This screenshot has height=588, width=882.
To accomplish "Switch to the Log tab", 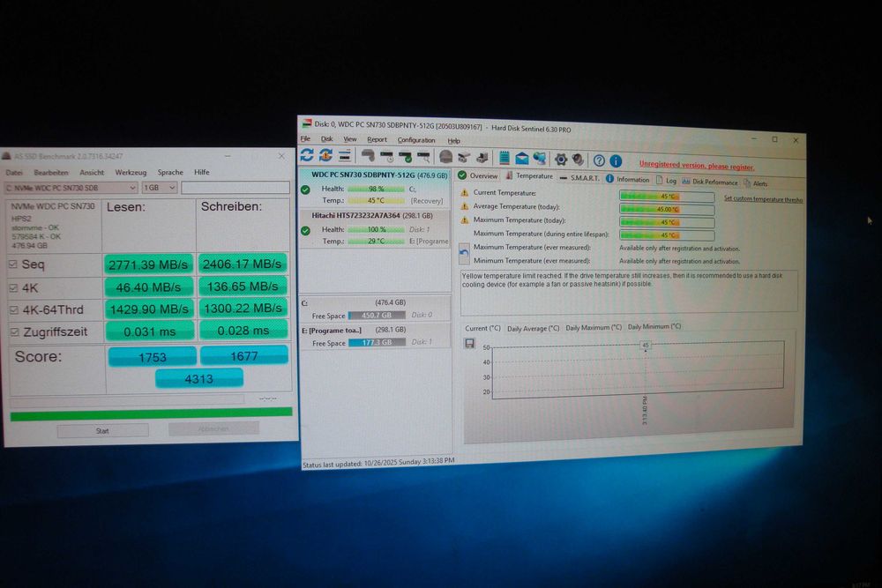I will 666,181.
